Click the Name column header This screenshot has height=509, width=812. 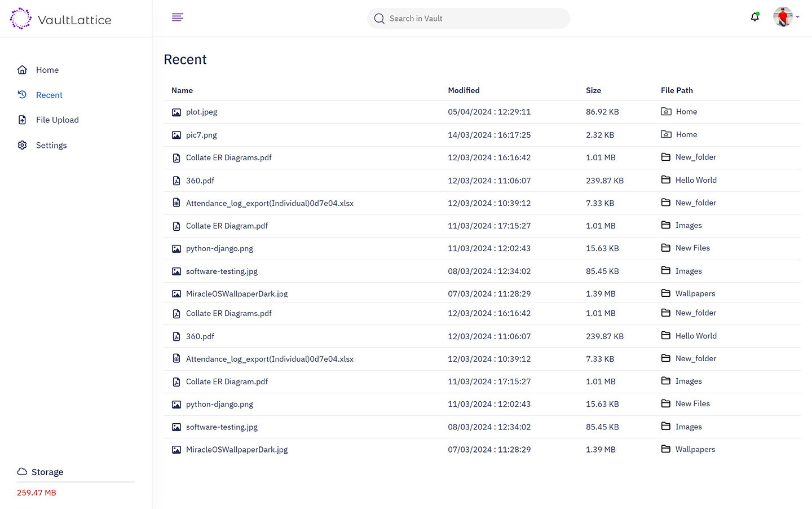click(182, 90)
